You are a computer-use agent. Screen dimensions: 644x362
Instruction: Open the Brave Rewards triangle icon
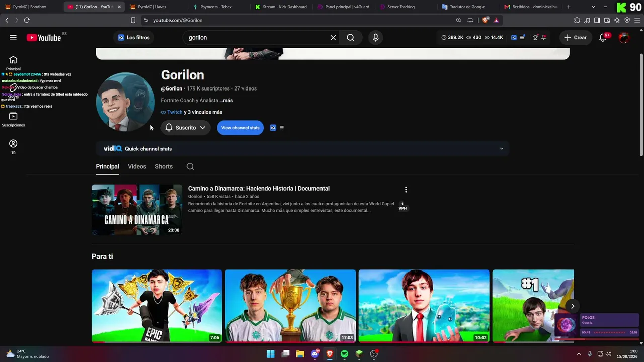pyautogui.click(x=496, y=20)
